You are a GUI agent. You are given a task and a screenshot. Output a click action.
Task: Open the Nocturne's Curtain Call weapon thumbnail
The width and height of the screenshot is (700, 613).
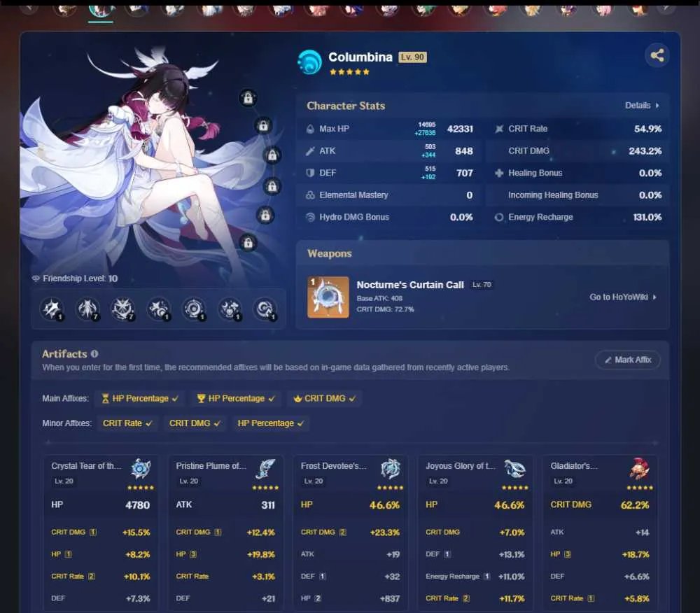[328, 297]
